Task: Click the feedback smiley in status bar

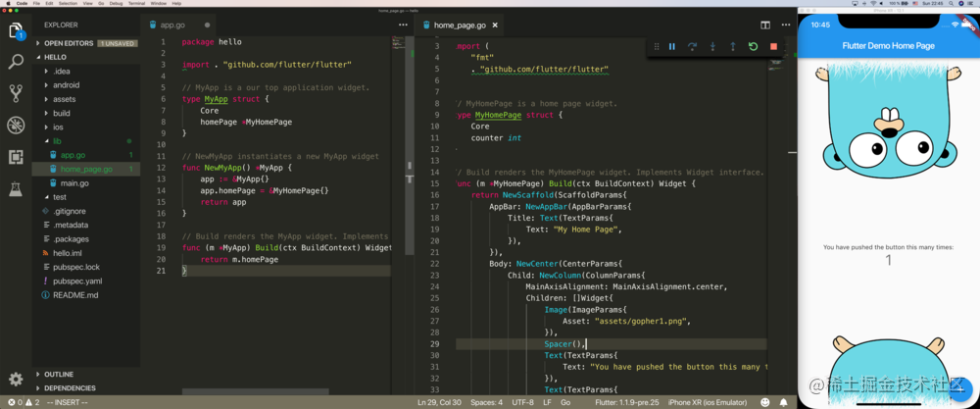Action: click(765, 403)
